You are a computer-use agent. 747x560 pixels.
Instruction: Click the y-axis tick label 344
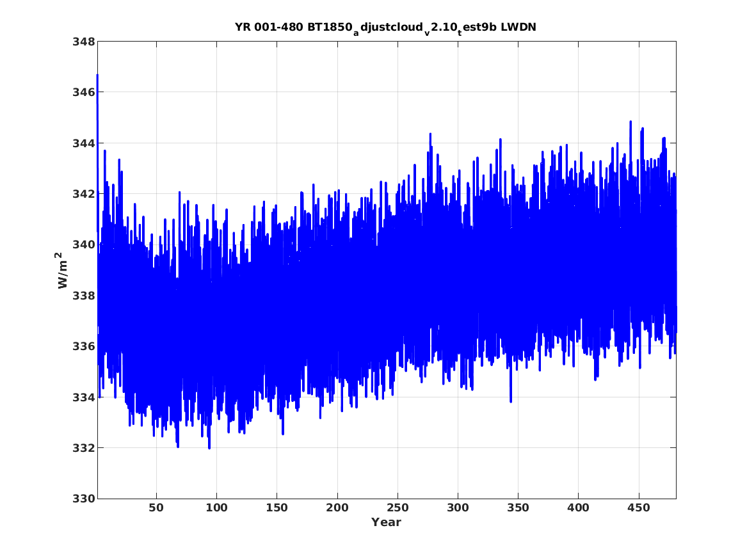[x=83, y=143]
